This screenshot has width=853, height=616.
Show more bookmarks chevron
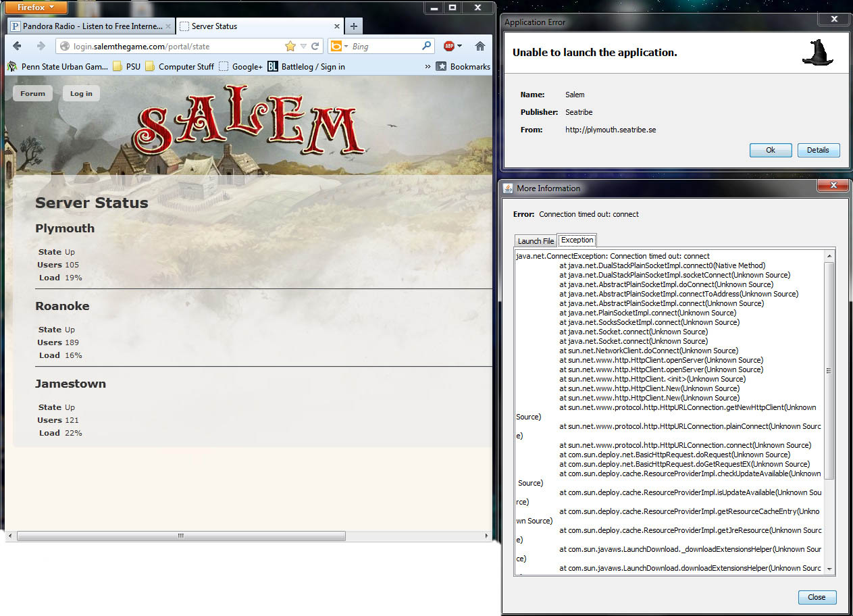pos(428,66)
